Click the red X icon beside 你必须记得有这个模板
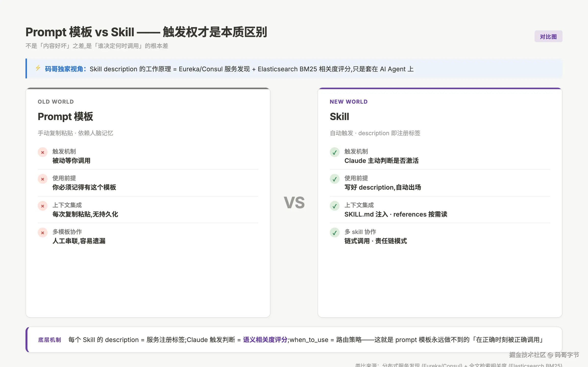Image resolution: width=588 pixels, height=367 pixels. pyautogui.click(x=43, y=179)
